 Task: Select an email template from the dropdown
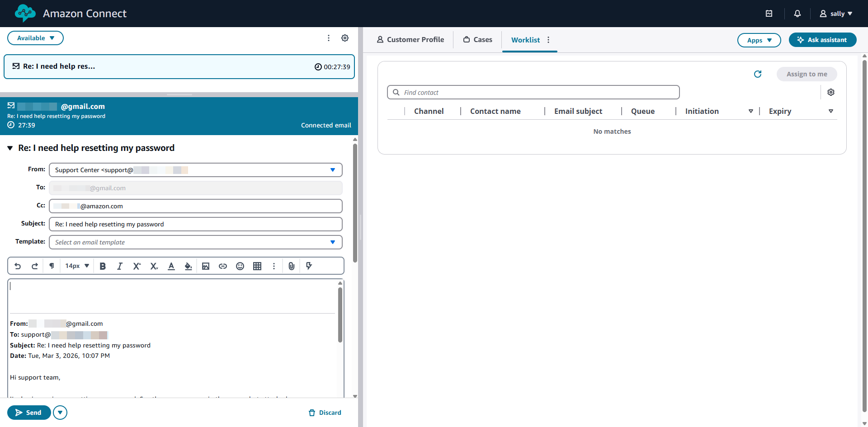[196, 242]
